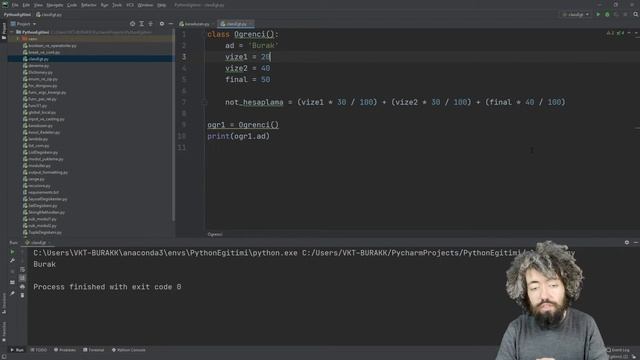Image resolution: width=640 pixels, height=360 pixels.
Task: Hide the Project panel with the minus icon
Action: (x=171, y=24)
